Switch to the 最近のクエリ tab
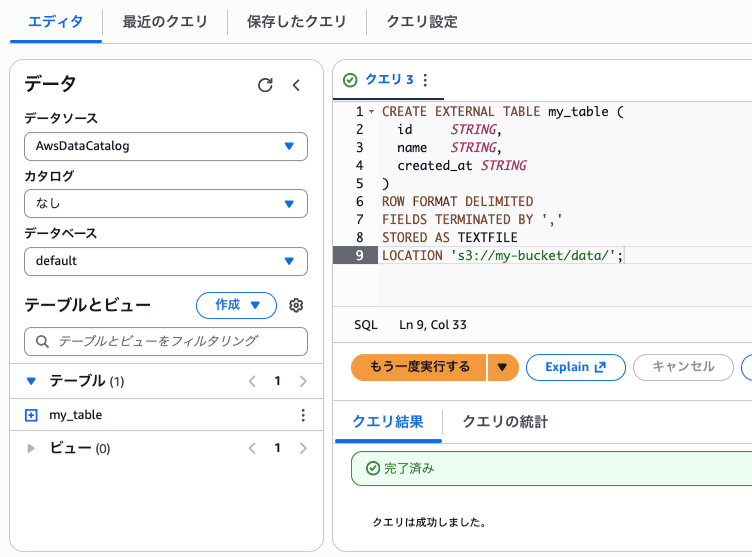752x557 pixels. pos(165,22)
